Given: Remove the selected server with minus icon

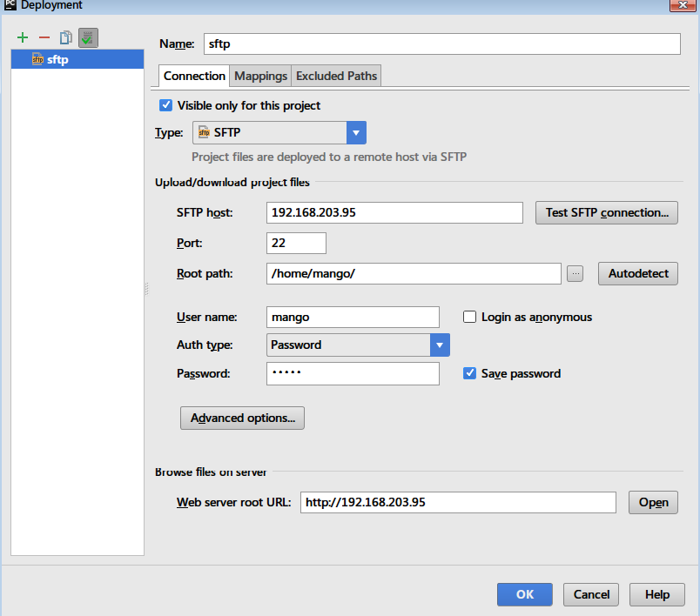Looking at the screenshot, I should click(x=44, y=37).
